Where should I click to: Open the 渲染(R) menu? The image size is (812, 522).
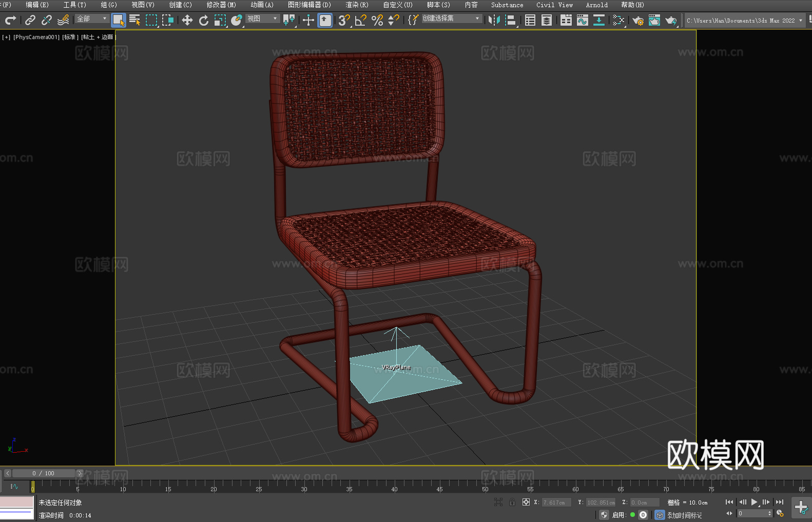pyautogui.click(x=357, y=5)
